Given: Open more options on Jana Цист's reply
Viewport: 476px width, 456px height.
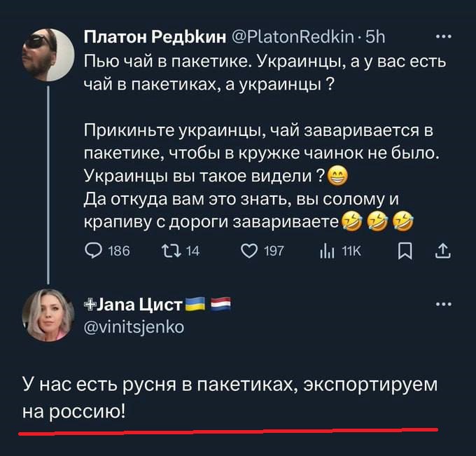Looking at the screenshot, I should coord(442,303).
